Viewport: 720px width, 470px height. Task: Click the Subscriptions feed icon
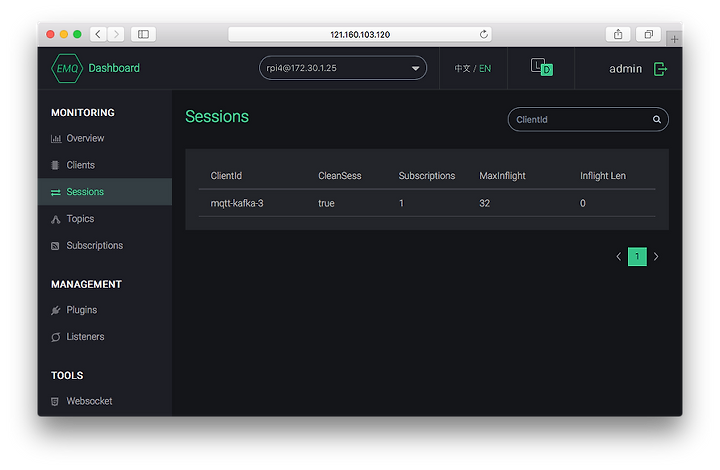pyautogui.click(x=55, y=246)
